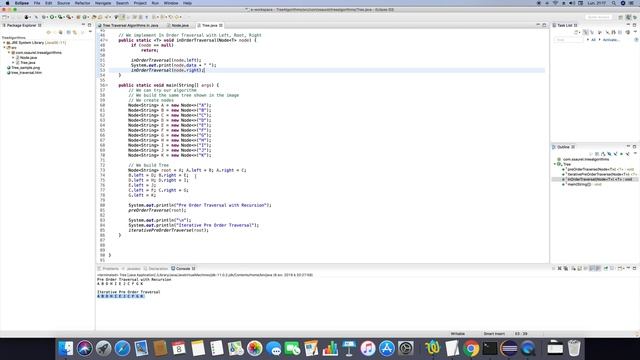Expand Node.java in Package Explorer

point(13,58)
